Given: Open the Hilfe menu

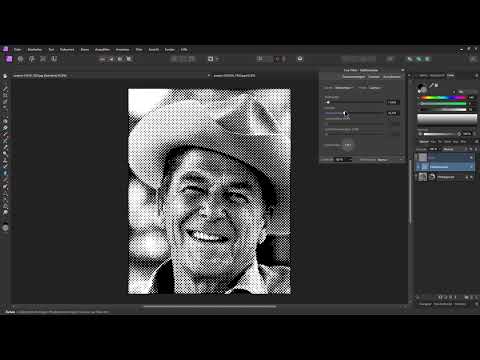Looking at the screenshot, I should [184, 50].
